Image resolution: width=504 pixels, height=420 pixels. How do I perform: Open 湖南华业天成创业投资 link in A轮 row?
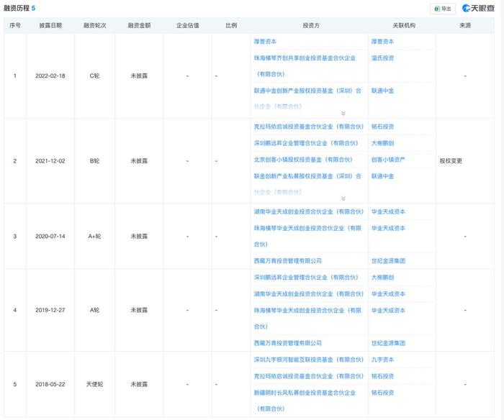309,294
